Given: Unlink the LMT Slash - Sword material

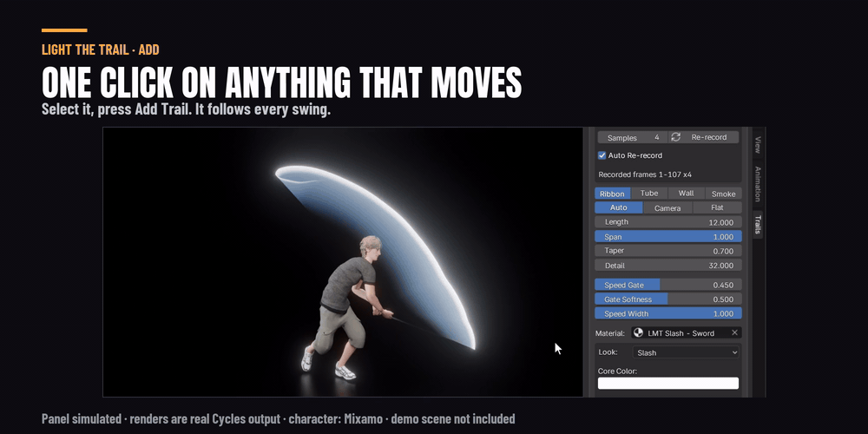Looking at the screenshot, I should pos(734,332).
